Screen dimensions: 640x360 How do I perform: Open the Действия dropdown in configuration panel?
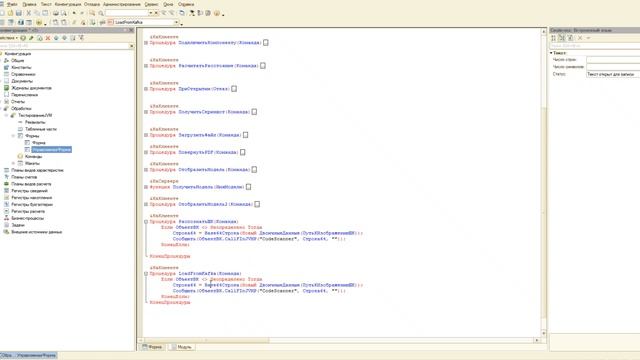coord(8,38)
